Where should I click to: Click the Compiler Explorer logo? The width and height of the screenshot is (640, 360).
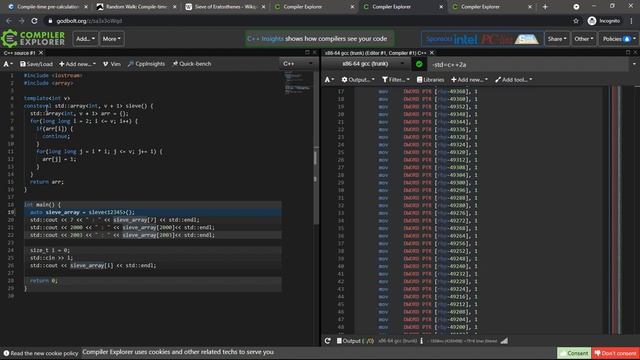pyautogui.click(x=33, y=39)
